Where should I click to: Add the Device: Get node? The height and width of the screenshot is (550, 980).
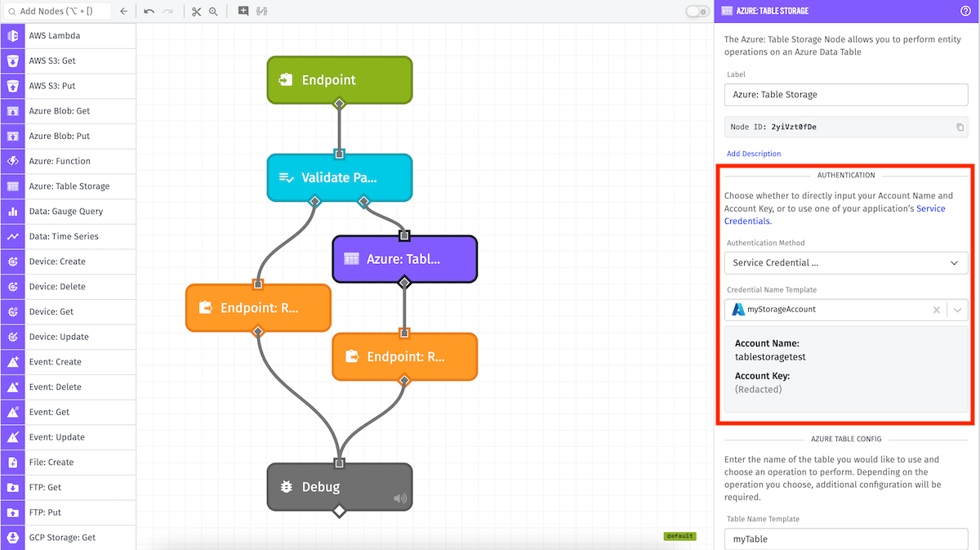click(69, 311)
